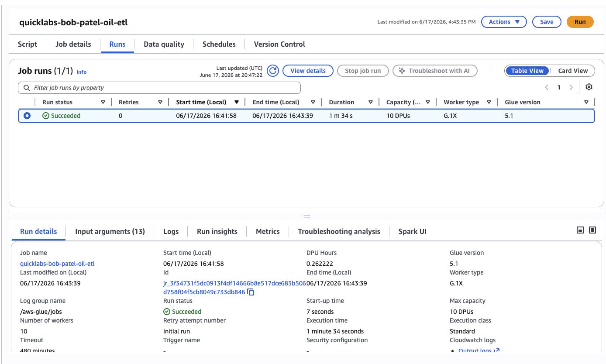This screenshot has width=606, height=364.
Task: Switch to Table View
Action: coord(527,71)
